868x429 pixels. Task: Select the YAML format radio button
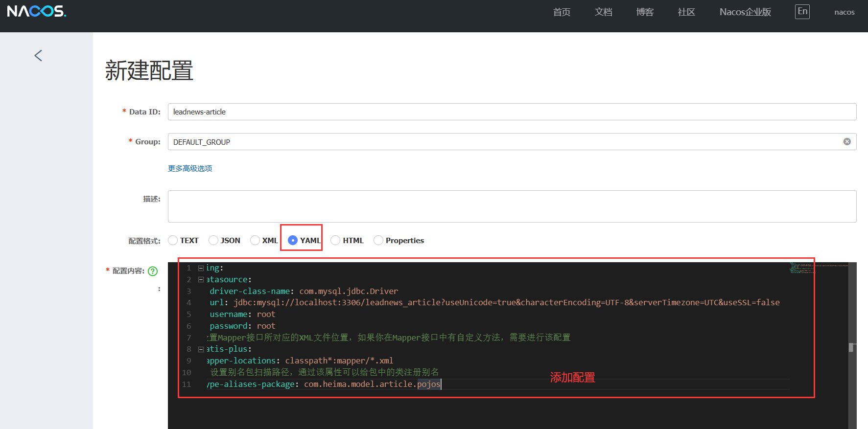click(x=293, y=240)
